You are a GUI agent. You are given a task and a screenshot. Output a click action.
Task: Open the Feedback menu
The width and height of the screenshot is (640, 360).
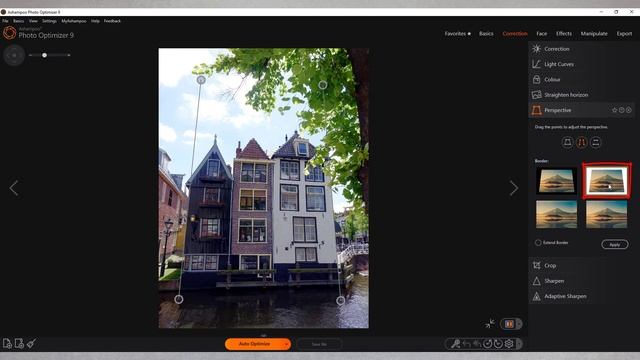pyautogui.click(x=112, y=21)
